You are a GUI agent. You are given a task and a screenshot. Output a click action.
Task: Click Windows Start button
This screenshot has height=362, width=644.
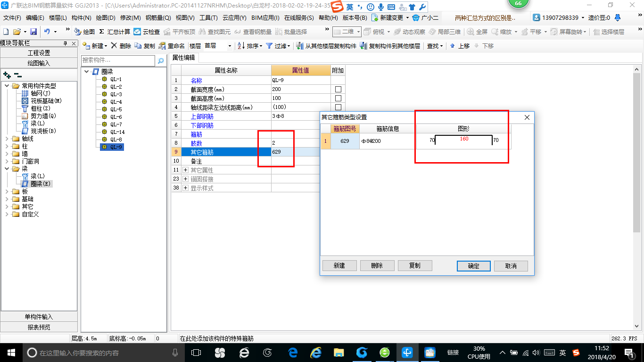[x=11, y=352]
